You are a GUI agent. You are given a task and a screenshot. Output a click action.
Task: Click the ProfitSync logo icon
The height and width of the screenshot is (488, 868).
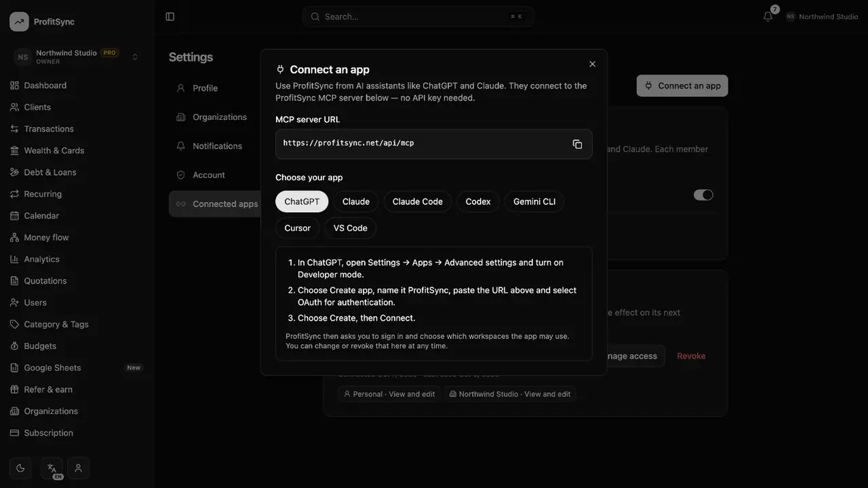tap(19, 22)
